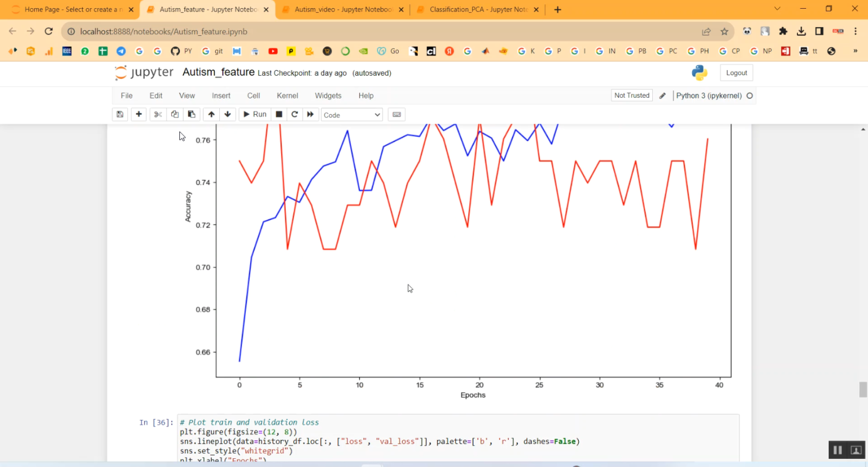Open command palette keyboard icon

pyautogui.click(x=396, y=115)
